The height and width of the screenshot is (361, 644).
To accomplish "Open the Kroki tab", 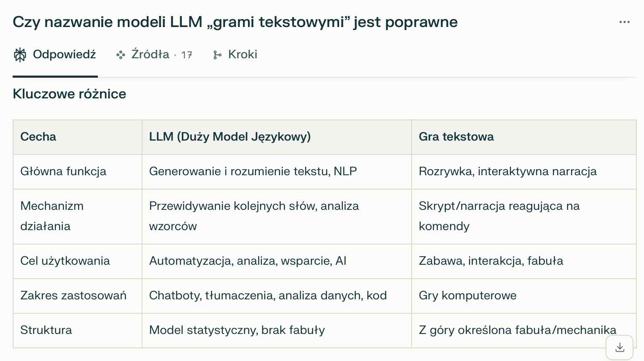I will [243, 54].
